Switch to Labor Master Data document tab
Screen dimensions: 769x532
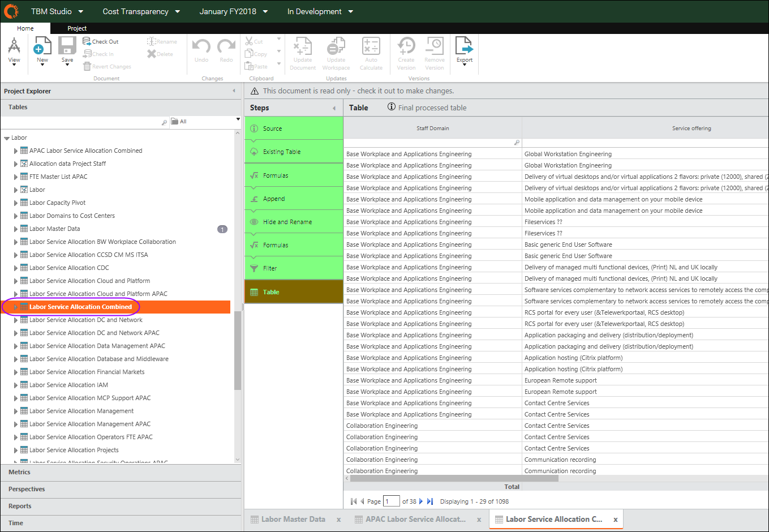293,519
